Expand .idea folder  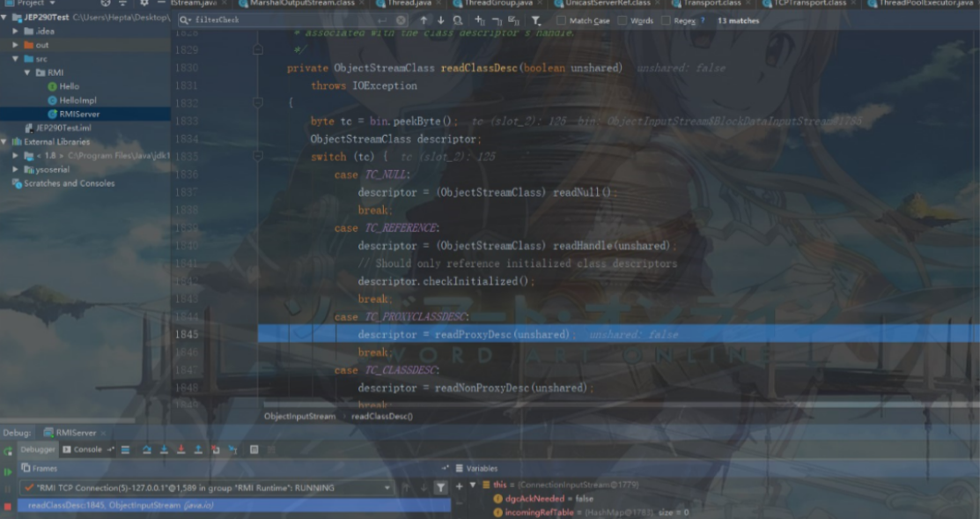(16, 31)
